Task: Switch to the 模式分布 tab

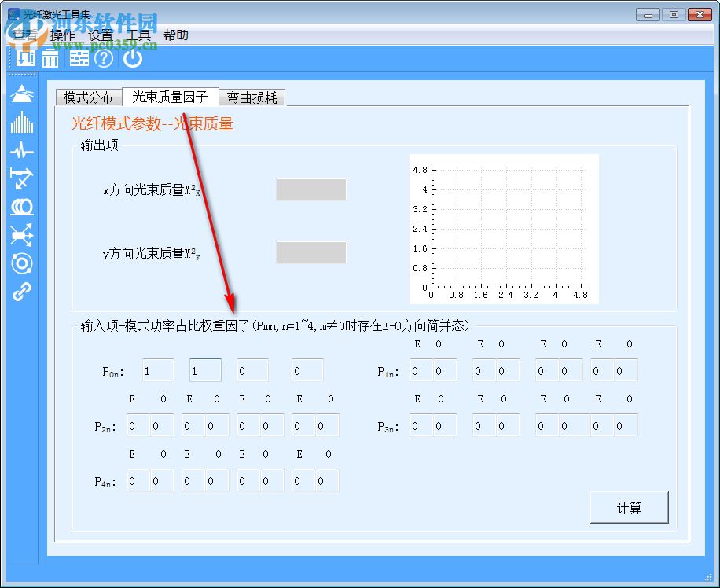Action: [87, 97]
